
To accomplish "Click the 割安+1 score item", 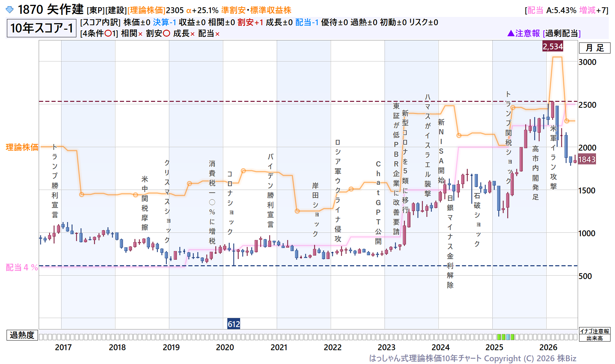I will coord(250,22).
